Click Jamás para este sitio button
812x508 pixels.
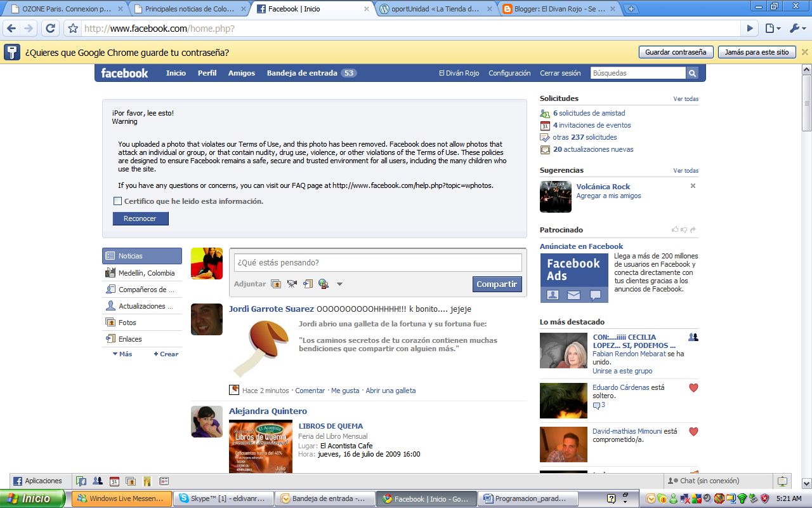[757, 52]
